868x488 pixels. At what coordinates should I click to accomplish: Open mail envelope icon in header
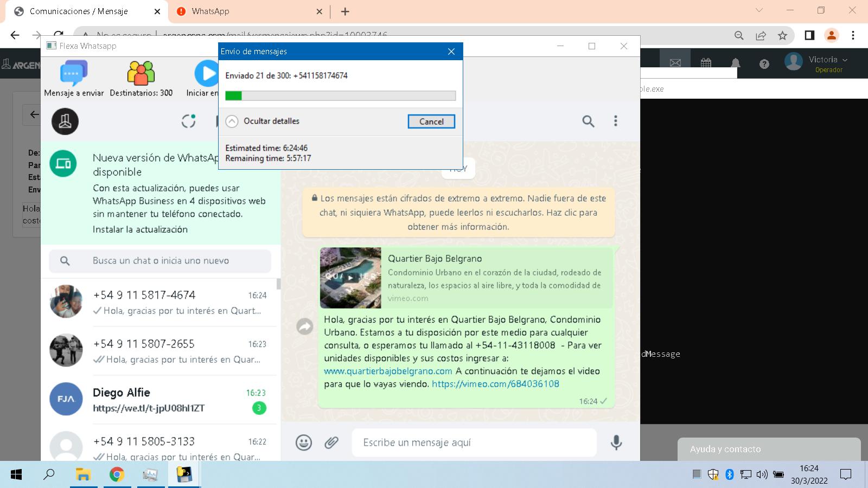click(x=675, y=63)
